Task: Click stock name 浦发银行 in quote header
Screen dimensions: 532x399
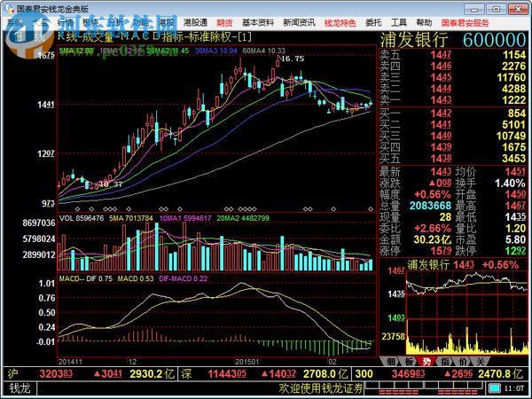Action: (x=413, y=40)
